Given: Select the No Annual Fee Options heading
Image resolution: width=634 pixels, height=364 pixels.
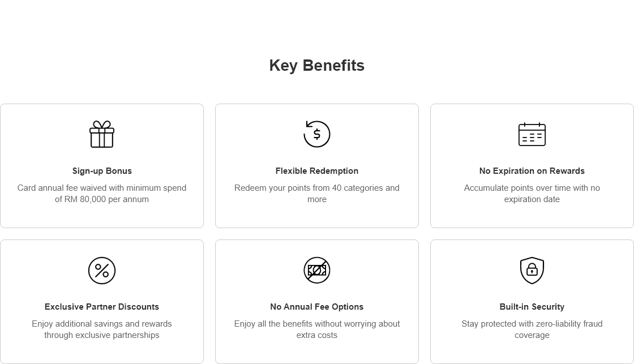Looking at the screenshot, I should coord(317,307).
